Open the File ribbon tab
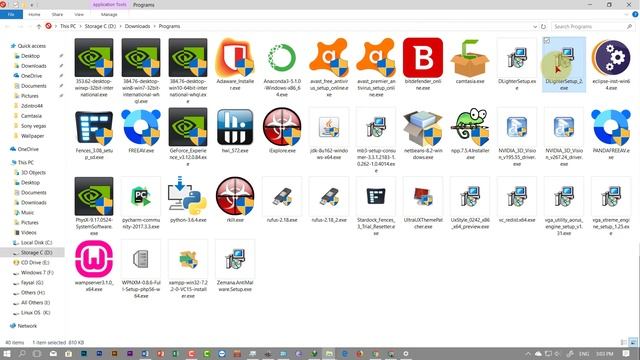Image resolution: width=640 pixels, height=360 pixels. pyautogui.click(x=11, y=14)
